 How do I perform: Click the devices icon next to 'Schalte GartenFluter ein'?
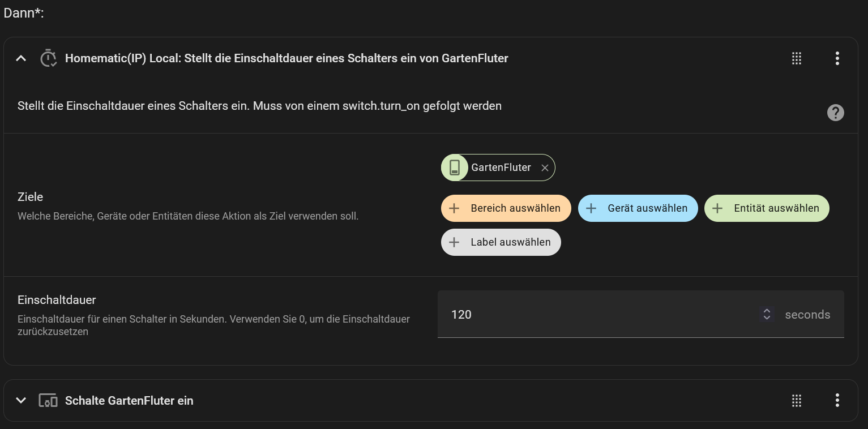point(48,401)
